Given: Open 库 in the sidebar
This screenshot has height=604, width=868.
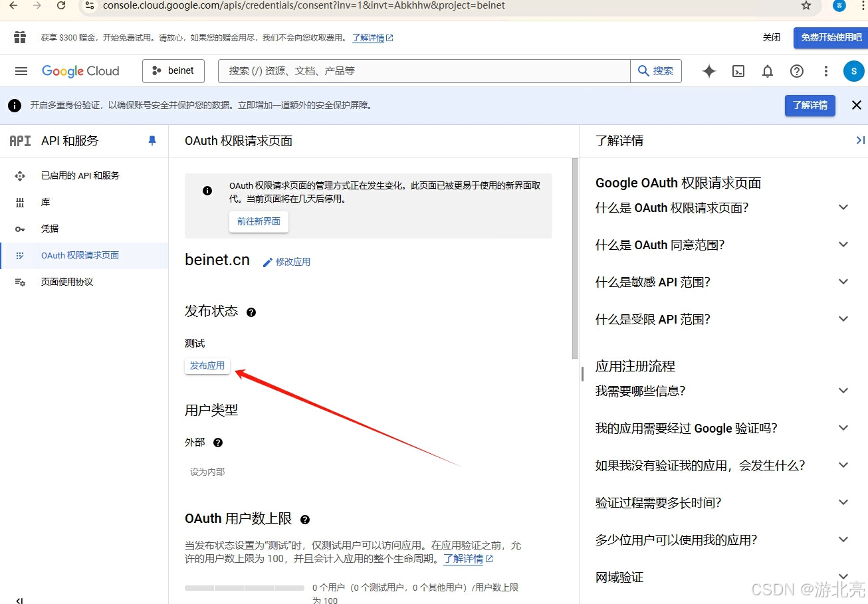Looking at the screenshot, I should pos(84,202).
